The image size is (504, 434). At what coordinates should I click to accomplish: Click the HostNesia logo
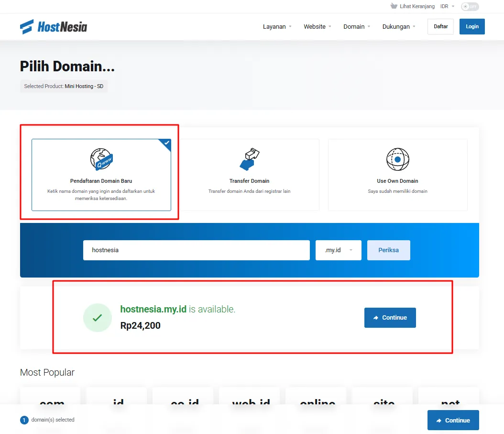click(x=54, y=27)
